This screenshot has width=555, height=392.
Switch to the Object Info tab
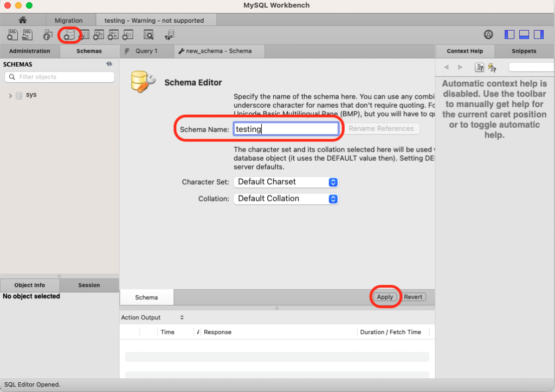[30, 285]
